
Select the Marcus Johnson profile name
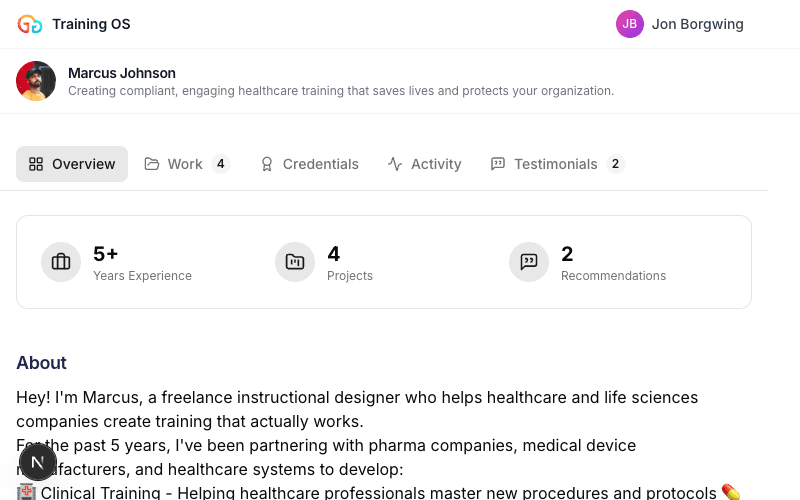point(122,73)
